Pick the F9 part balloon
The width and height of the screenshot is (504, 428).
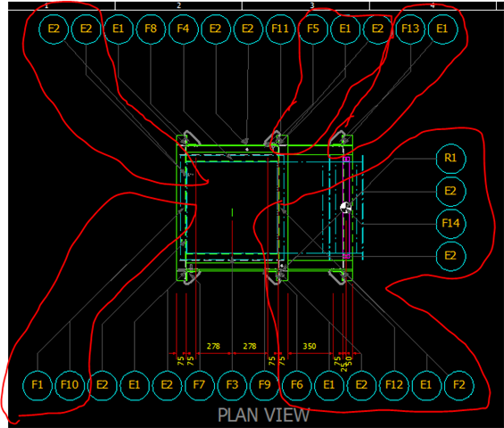264,385
